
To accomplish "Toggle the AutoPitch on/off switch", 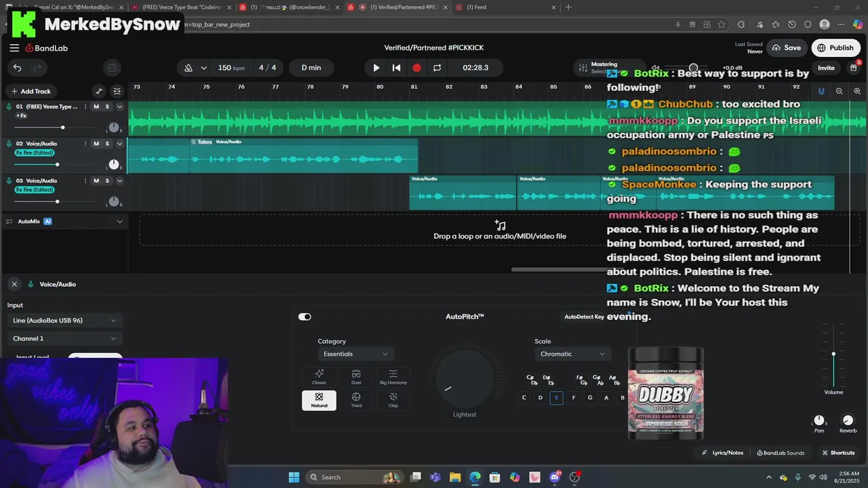I will click(x=304, y=317).
